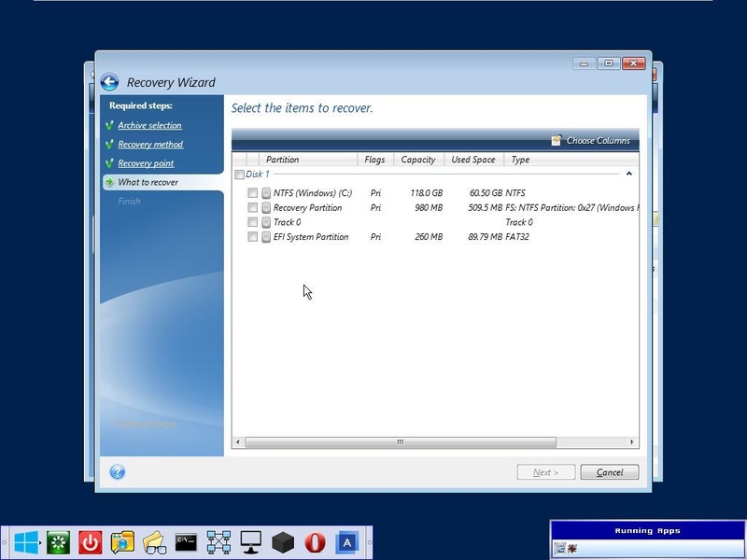The image size is (747, 560).
Task: Open the network connections icon in dock
Action: pyautogui.click(x=218, y=542)
